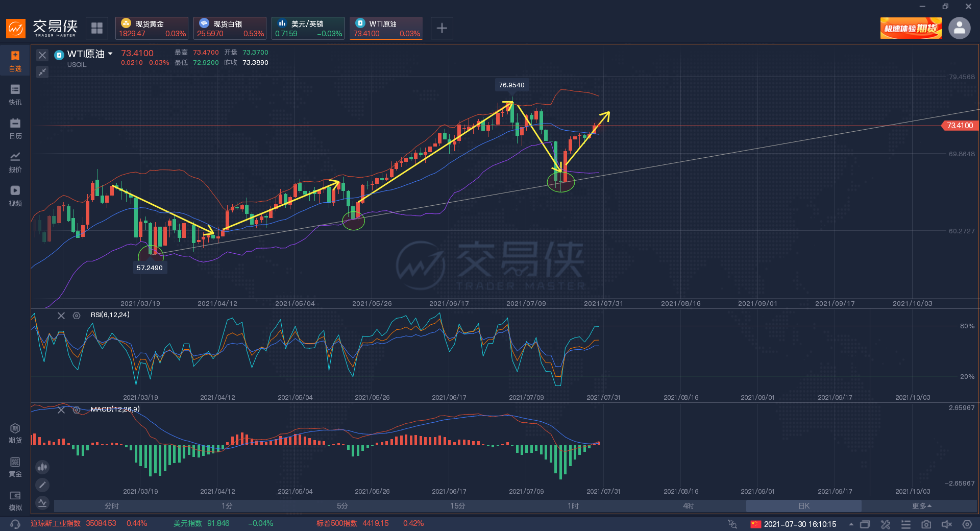Click the crossed tools icon in status bar
Viewport: 980px width, 531px height.
click(885, 524)
